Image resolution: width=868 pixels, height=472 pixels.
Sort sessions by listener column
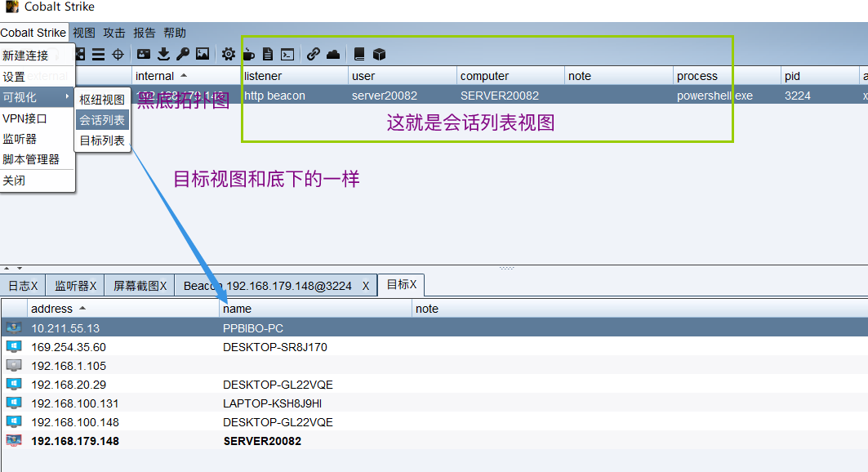(294, 76)
